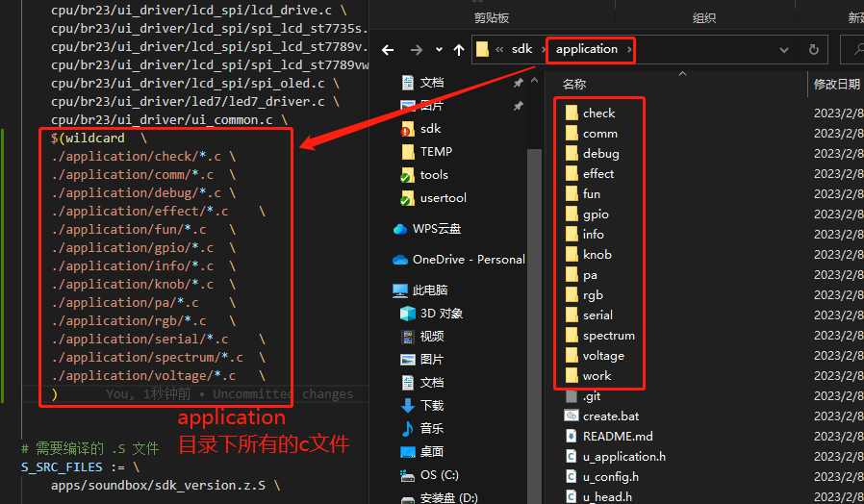Refresh the Explorer folder view
864x504 pixels.
pos(813,50)
